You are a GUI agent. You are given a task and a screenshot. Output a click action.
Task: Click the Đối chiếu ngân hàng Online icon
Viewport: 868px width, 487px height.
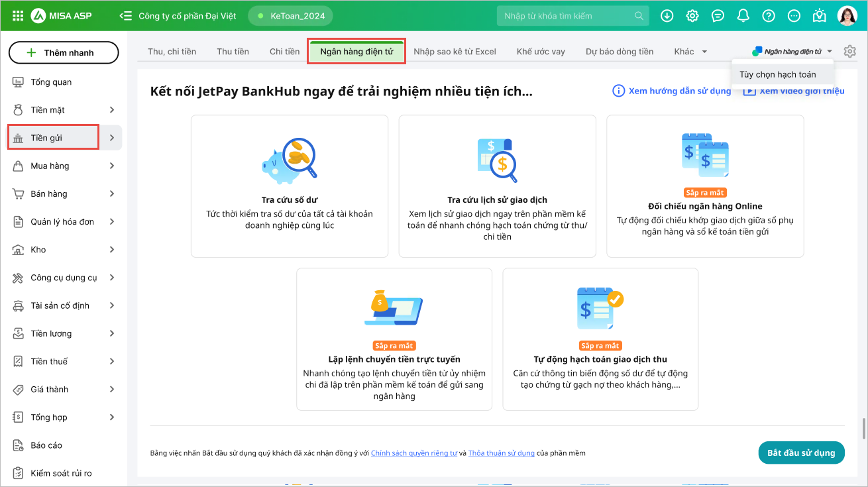705,156
